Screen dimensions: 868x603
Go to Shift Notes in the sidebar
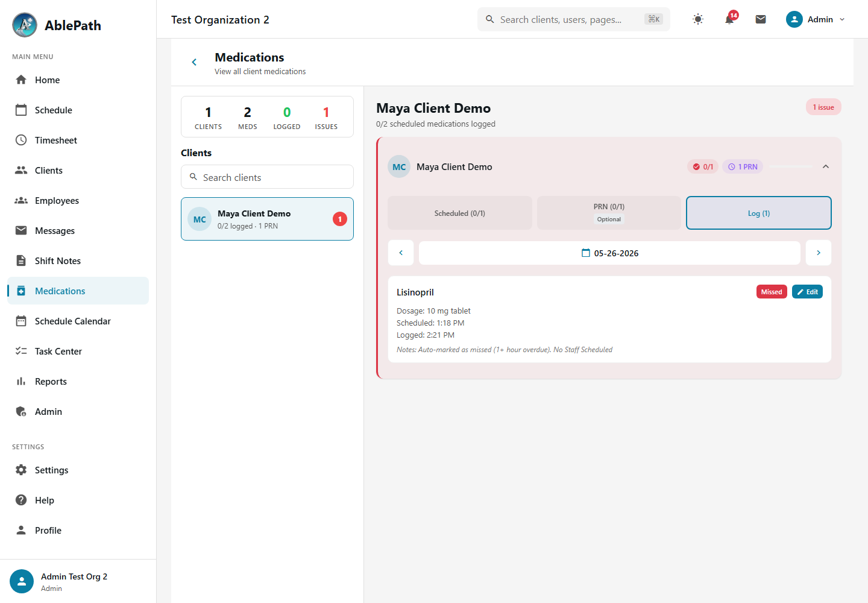78,260
